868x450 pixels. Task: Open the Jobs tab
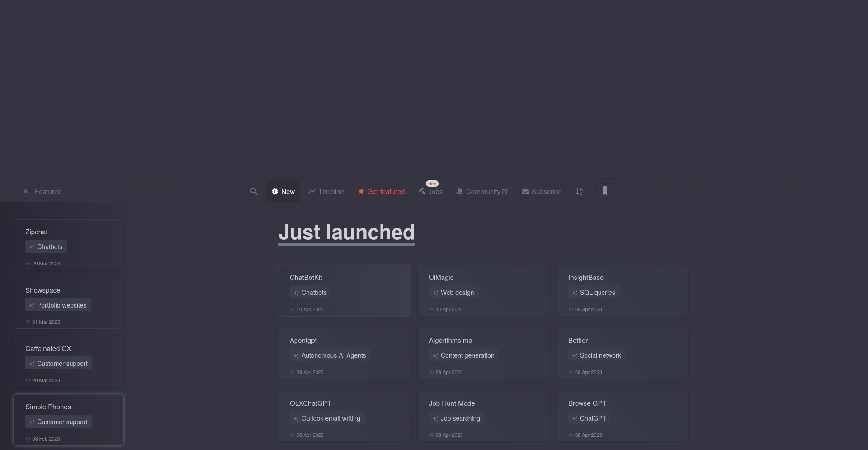tap(430, 191)
